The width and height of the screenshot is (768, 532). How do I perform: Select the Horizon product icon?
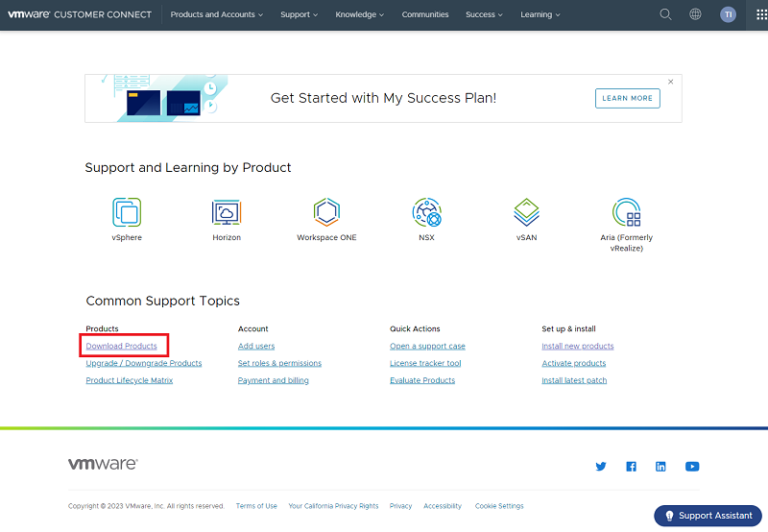(227, 212)
